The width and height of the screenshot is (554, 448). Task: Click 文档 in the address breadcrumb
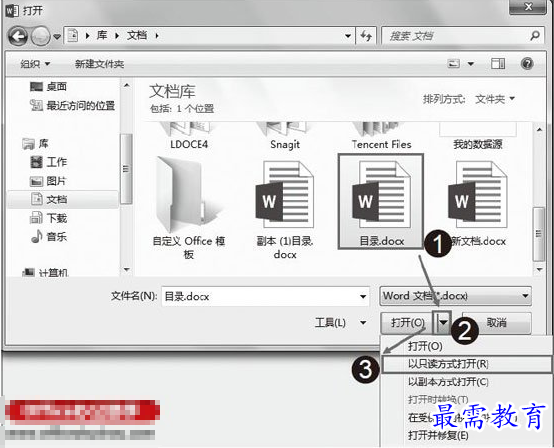click(x=137, y=35)
